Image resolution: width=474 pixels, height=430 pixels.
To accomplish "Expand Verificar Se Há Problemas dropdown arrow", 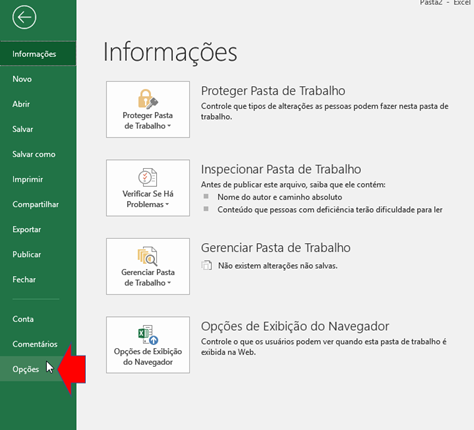I will click(167, 204).
